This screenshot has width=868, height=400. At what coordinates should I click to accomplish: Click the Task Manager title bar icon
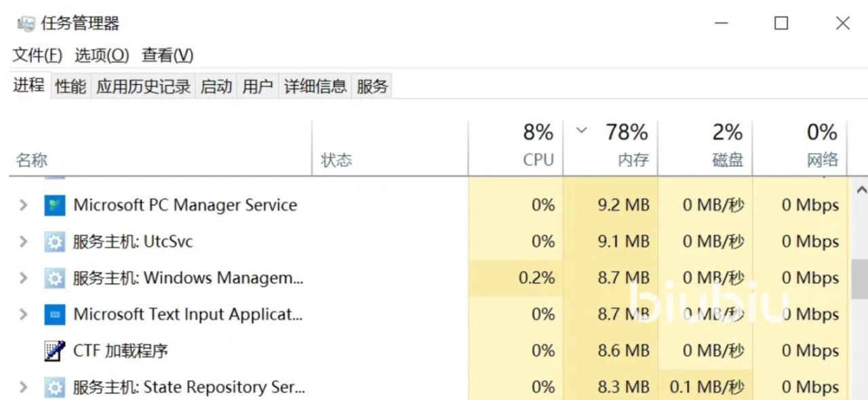pyautogui.click(x=26, y=24)
